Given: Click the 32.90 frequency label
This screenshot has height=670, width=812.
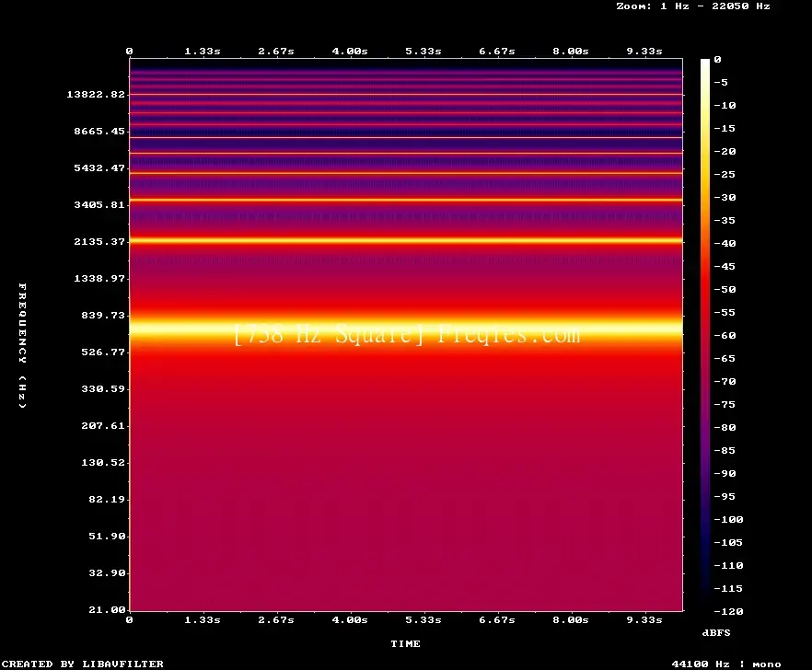Looking at the screenshot, I should tap(107, 572).
